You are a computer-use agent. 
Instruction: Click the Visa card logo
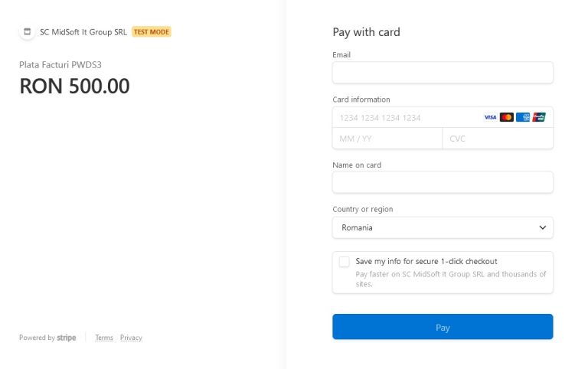pos(490,117)
